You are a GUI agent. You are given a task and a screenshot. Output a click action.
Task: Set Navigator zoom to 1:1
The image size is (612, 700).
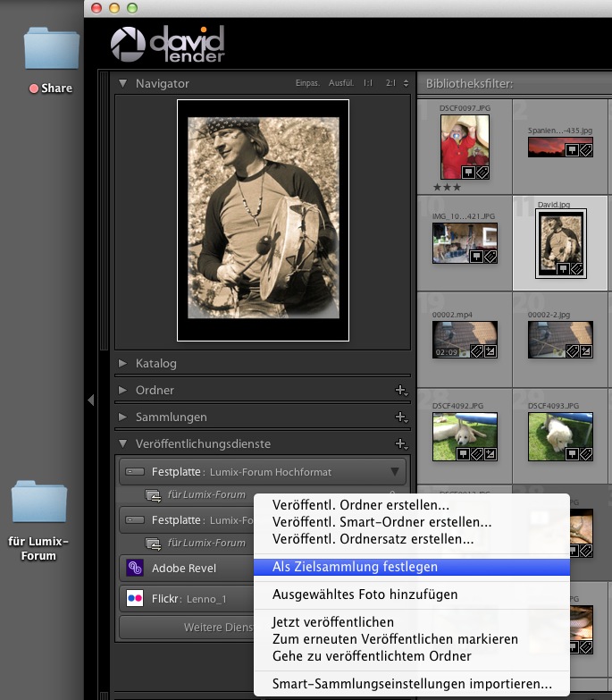tap(368, 83)
